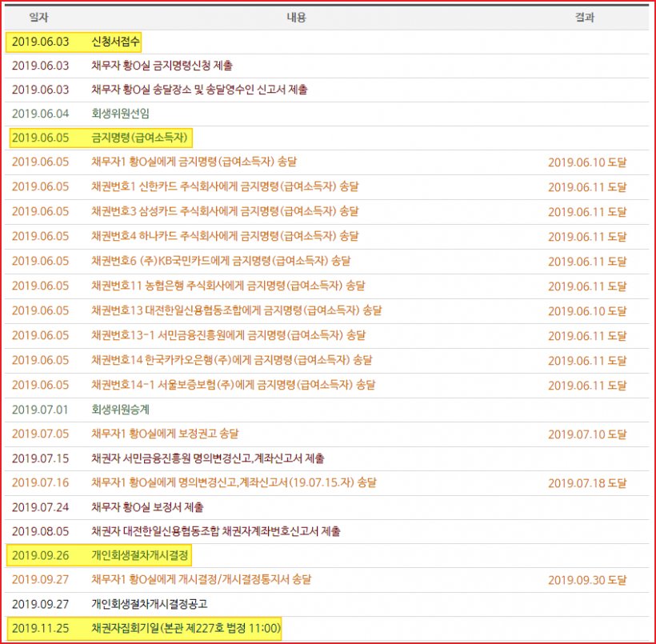Click 도달 result for 신한카드 row
Image resolution: width=656 pixels, height=644 pixels.
coord(587,187)
